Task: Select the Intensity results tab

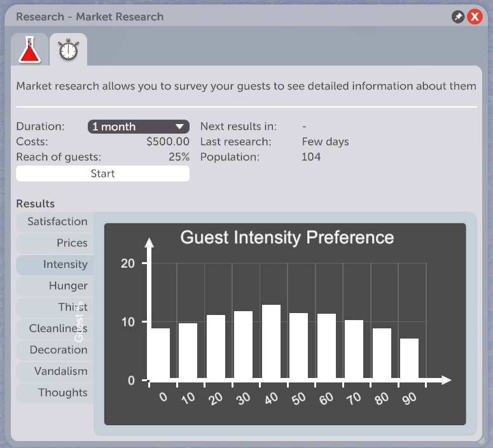Action: pos(55,264)
